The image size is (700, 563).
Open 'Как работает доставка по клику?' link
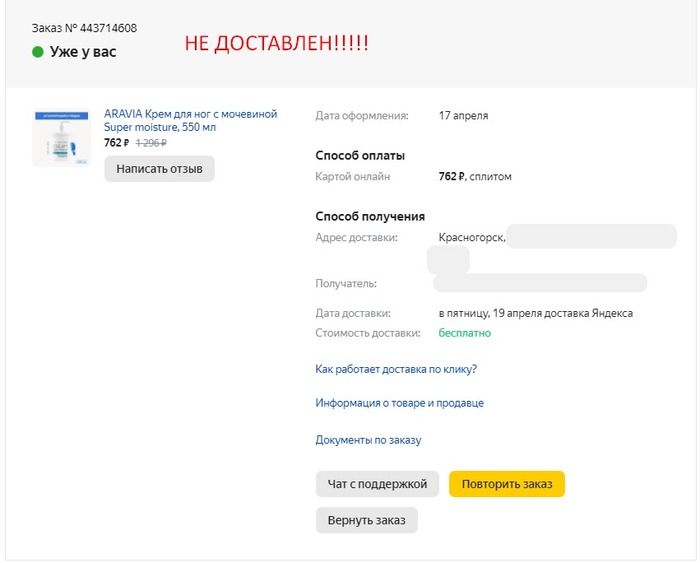coord(396,369)
